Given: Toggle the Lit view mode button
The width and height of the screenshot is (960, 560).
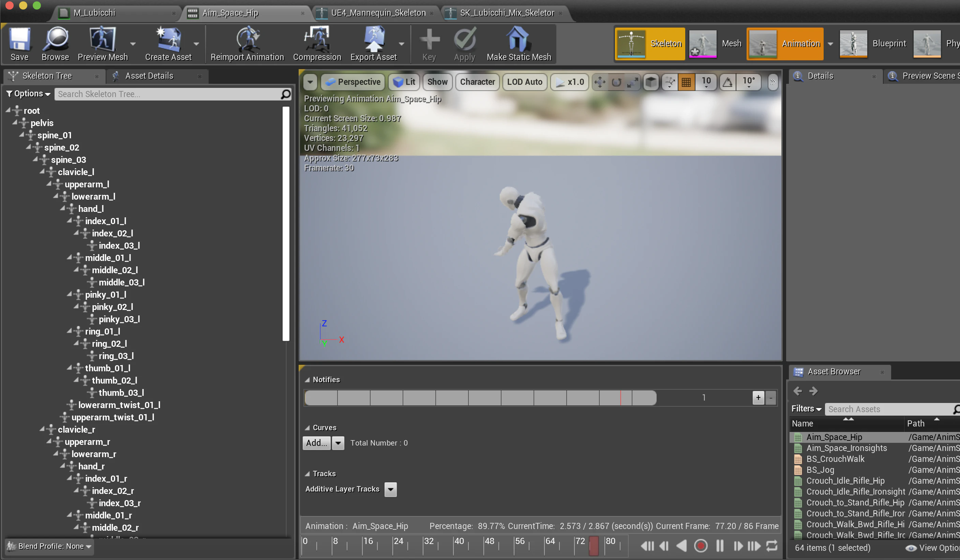Looking at the screenshot, I should [404, 82].
